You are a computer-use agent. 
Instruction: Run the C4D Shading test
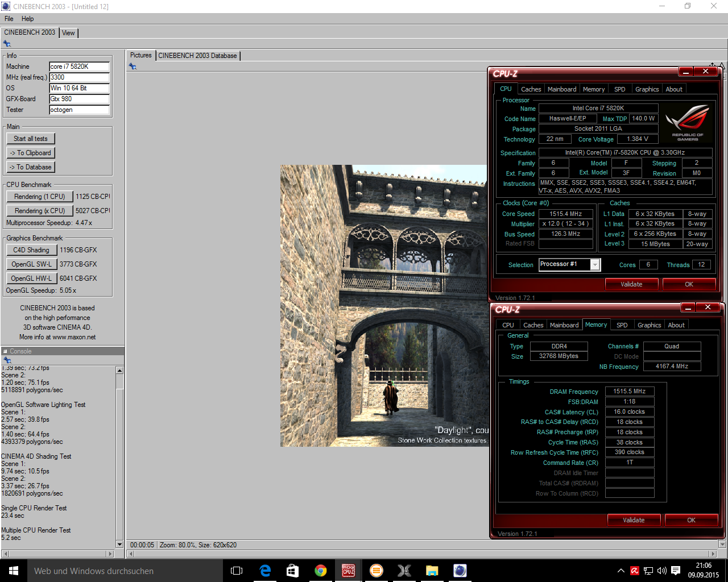click(31, 250)
